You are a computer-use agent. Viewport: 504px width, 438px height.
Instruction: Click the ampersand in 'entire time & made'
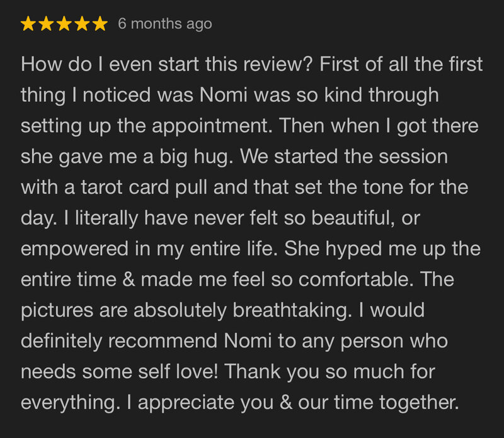click(x=129, y=279)
